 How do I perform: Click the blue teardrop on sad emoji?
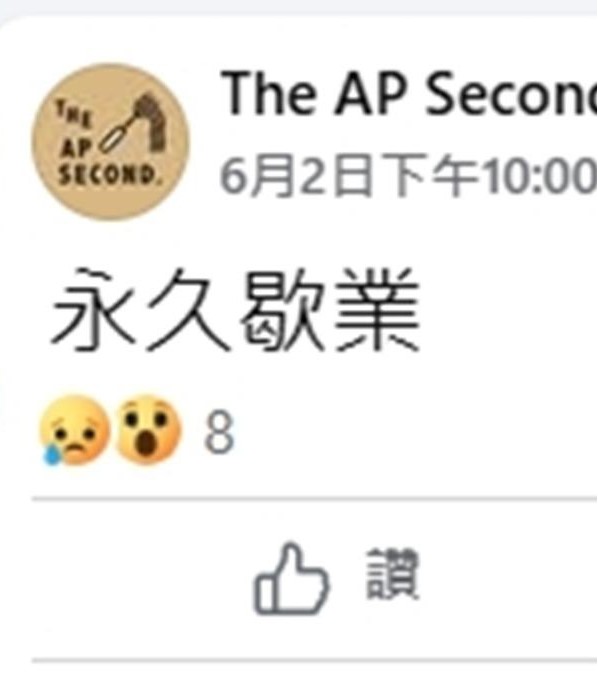click(52, 455)
